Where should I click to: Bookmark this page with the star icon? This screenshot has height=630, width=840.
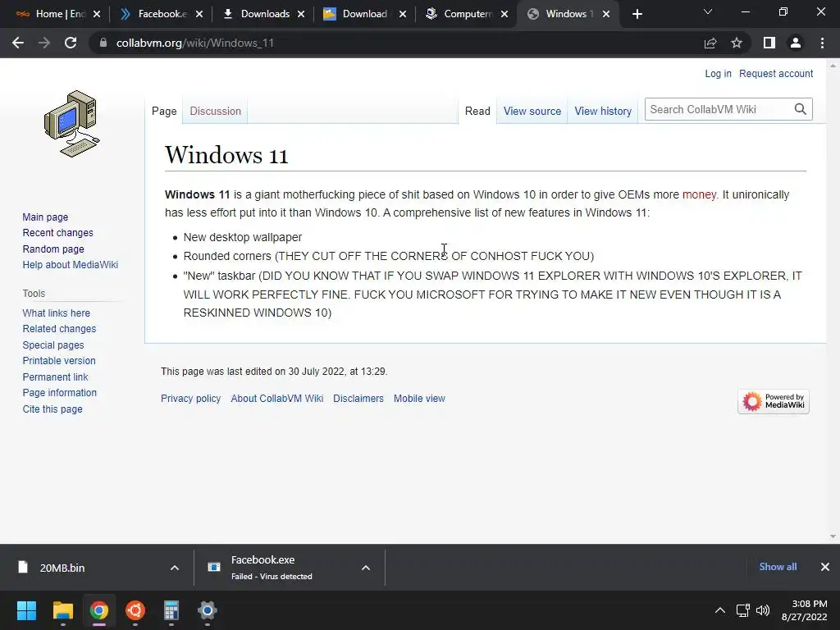tap(737, 43)
